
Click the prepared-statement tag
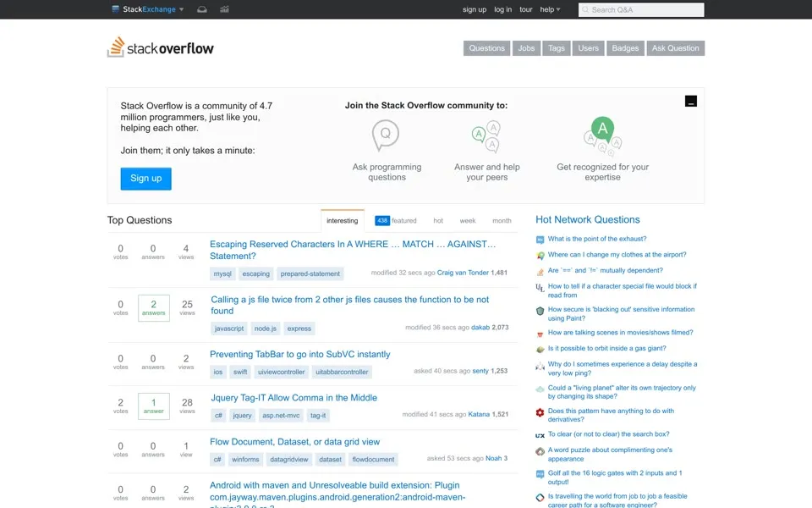pos(310,273)
